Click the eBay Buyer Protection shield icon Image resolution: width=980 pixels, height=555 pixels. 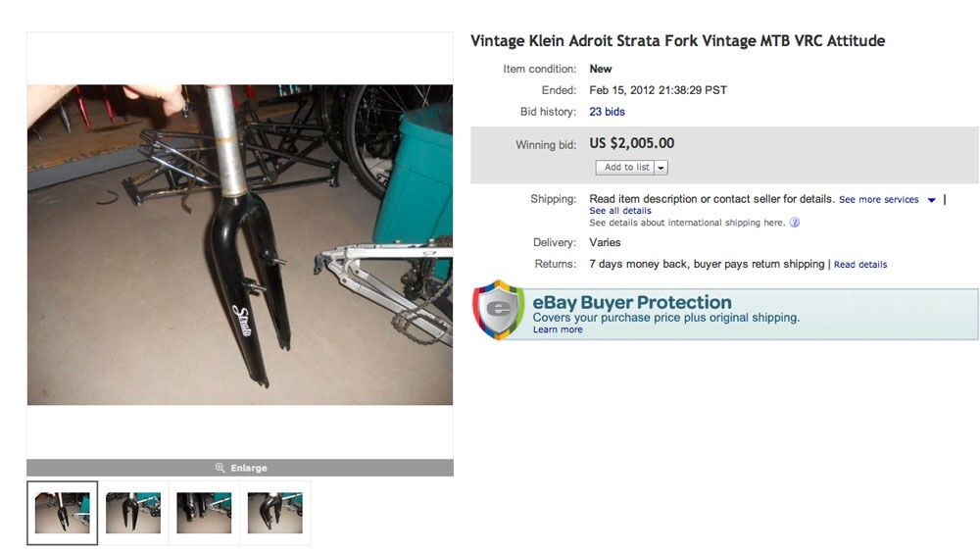tap(498, 310)
